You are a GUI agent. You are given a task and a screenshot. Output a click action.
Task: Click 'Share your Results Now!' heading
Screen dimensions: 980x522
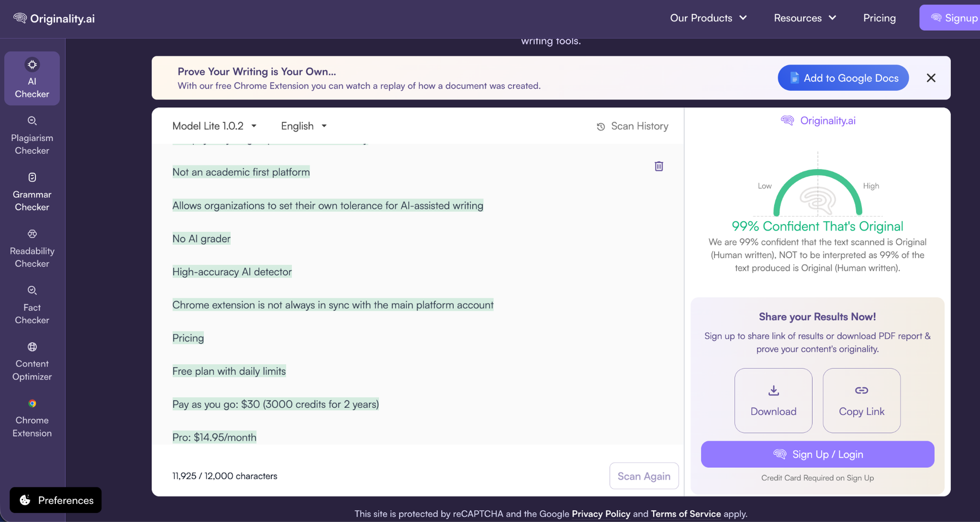pyautogui.click(x=817, y=317)
